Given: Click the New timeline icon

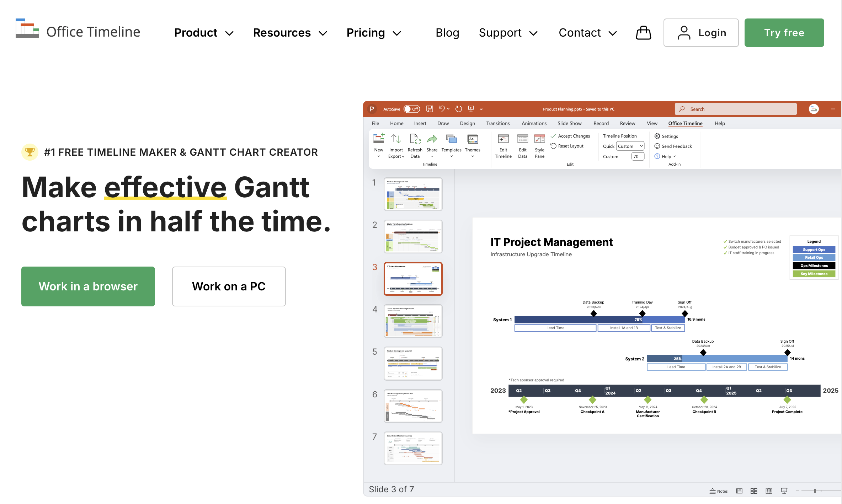Looking at the screenshot, I should 379,139.
